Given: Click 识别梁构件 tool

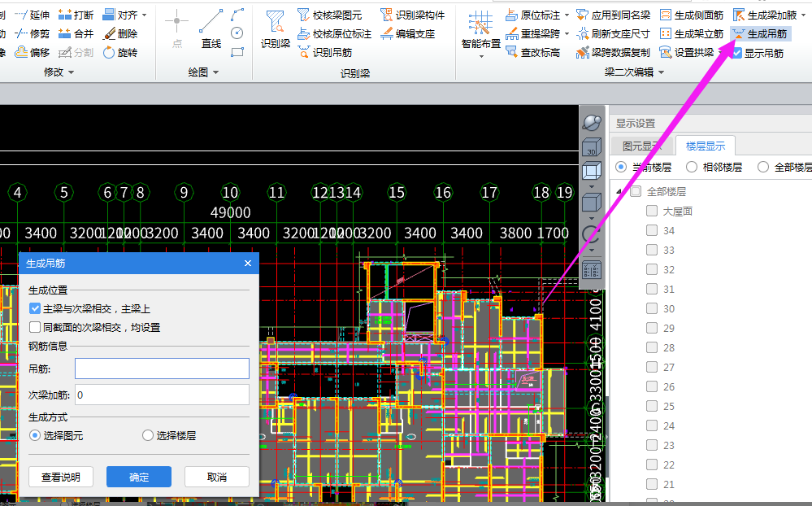Looking at the screenshot, I should [x=412, y=15].
